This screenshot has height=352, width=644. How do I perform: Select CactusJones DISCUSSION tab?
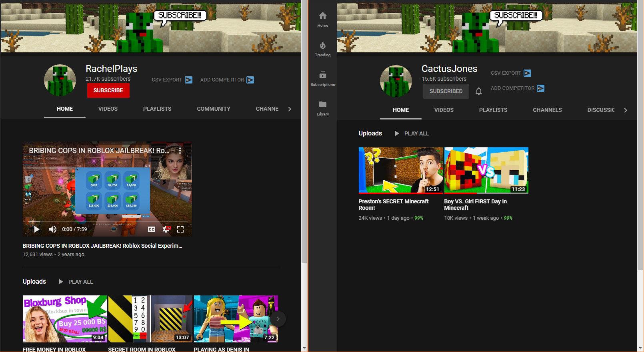[601, 110]
